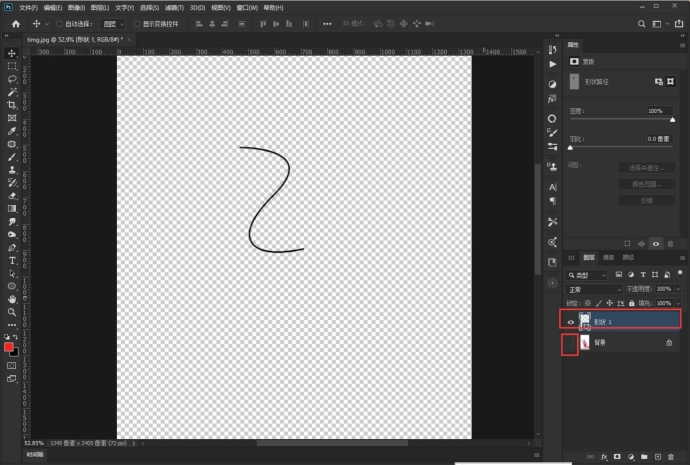Select the Frame tool
This screenshot has width=690, height=465.
[x=12, y=118]
